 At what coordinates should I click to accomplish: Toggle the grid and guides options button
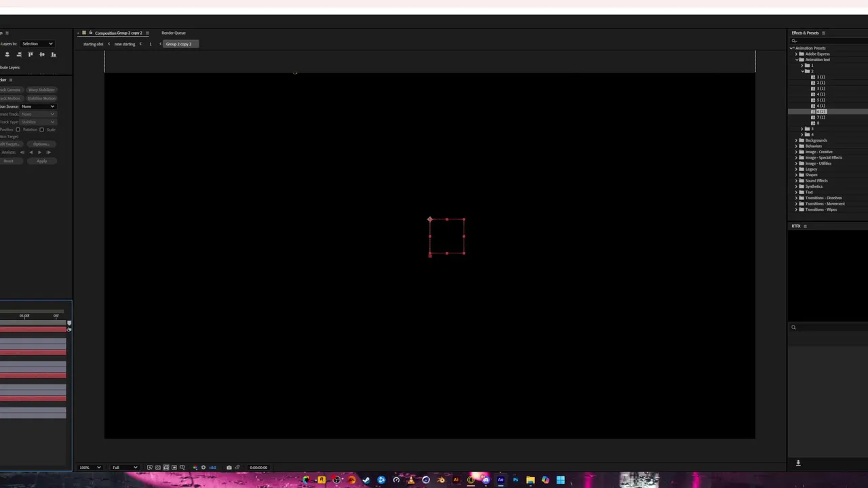coord(182,468)
